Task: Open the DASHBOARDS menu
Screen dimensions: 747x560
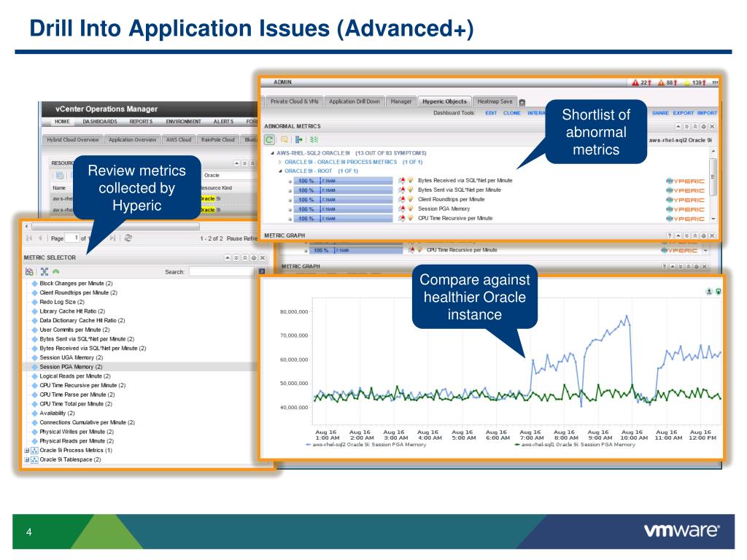Action: [99, 122]
